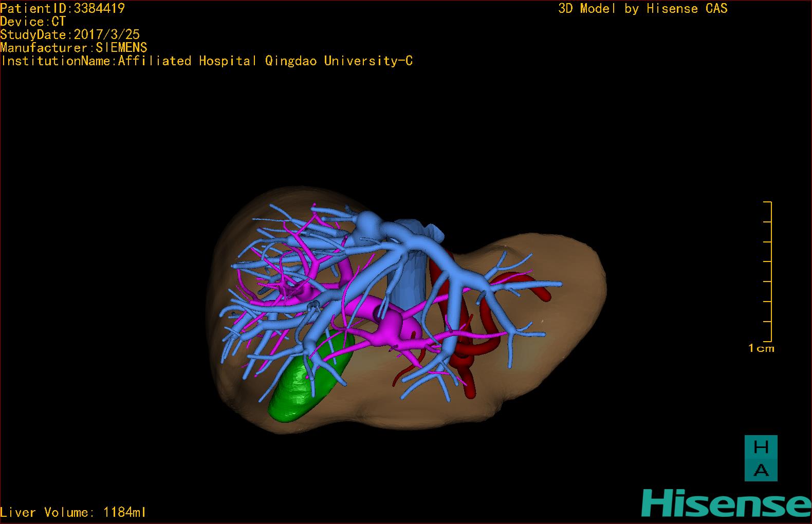
Task: Click the Device:CT text
Action: [x=33, y=22]
